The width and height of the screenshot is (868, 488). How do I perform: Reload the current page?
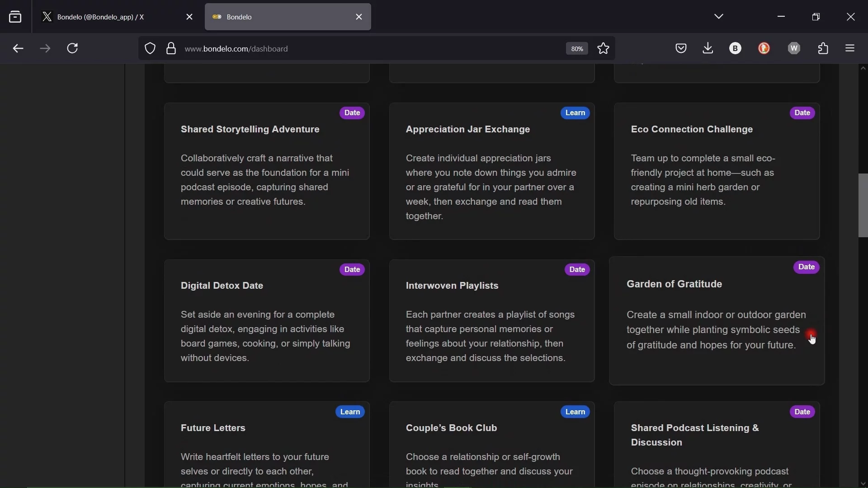(73, 48)
